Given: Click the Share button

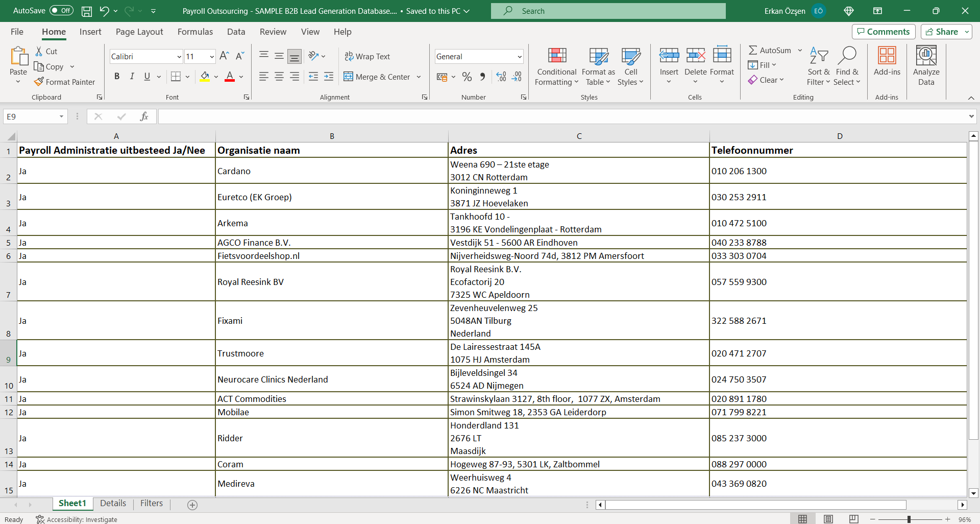Looking at the screenshot, I should (x=941, y=32).
